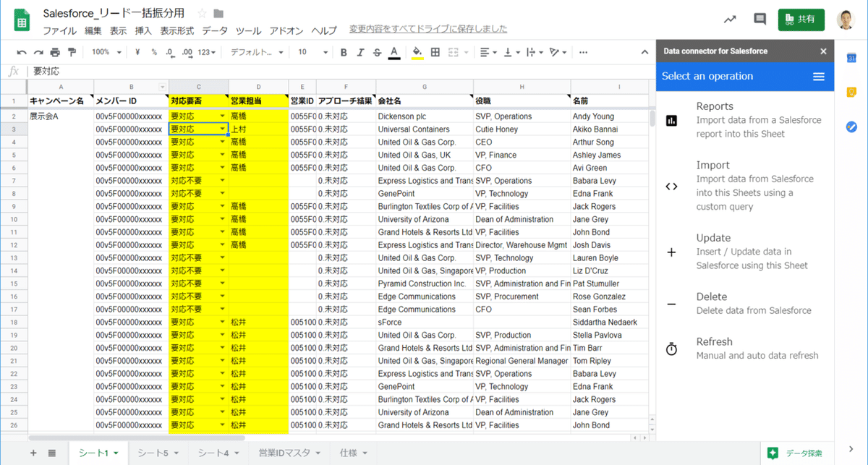Image resolution: width=868 pixels, height=465 pixels.
Task: Collapse the toolbar with the up chevron
Action: (x=644, y=52)
